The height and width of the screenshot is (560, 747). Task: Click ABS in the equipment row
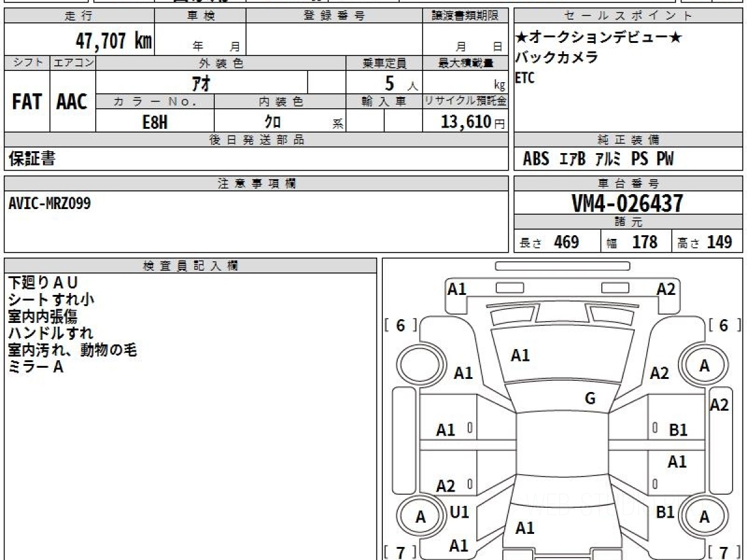point(536,159)
